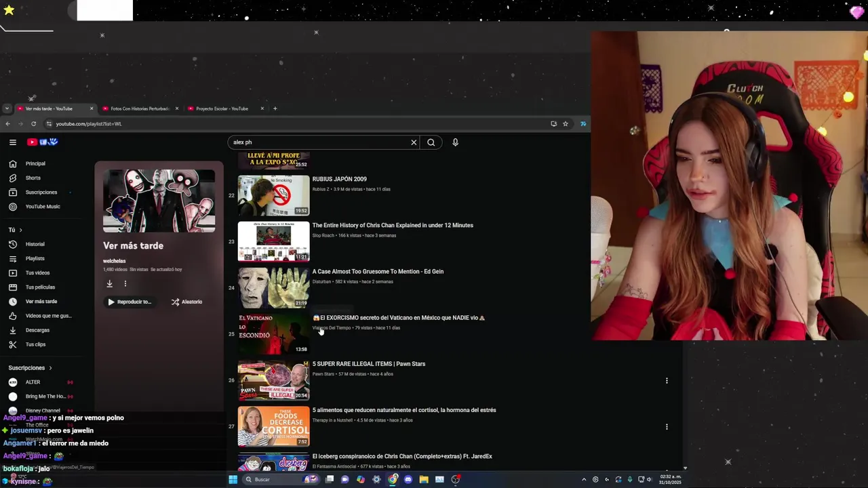The width and height of the screenshot is (868, 488).
Task: Click the Aleatorio shuffle button
Action: [186, 302]
